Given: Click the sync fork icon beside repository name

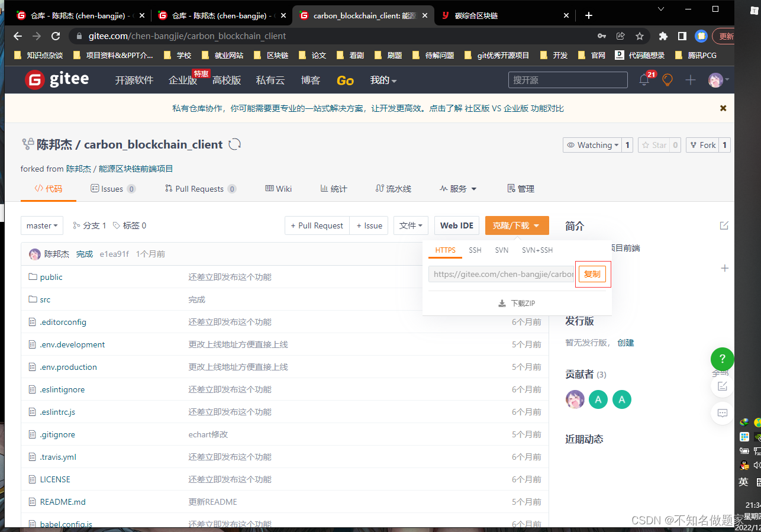Looking at the screenshot, I should tap(235, 144).
